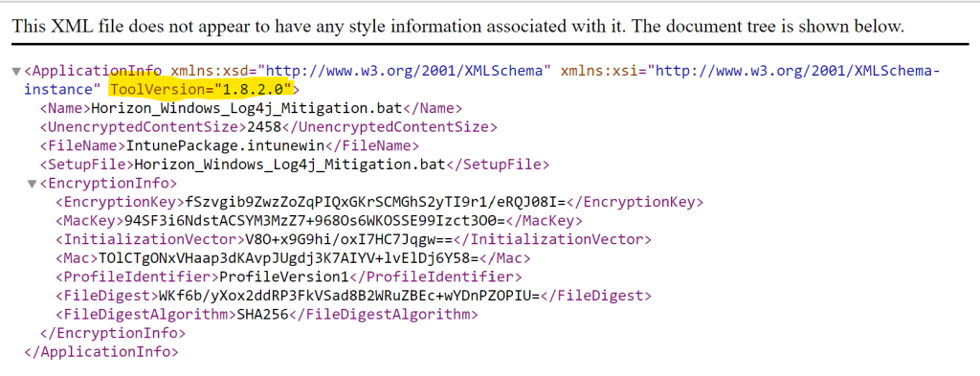The width and height of the screenshot is (980, 376).
Task: Click the Mac value starting TOlCTgONx
Action: point(289,258)
